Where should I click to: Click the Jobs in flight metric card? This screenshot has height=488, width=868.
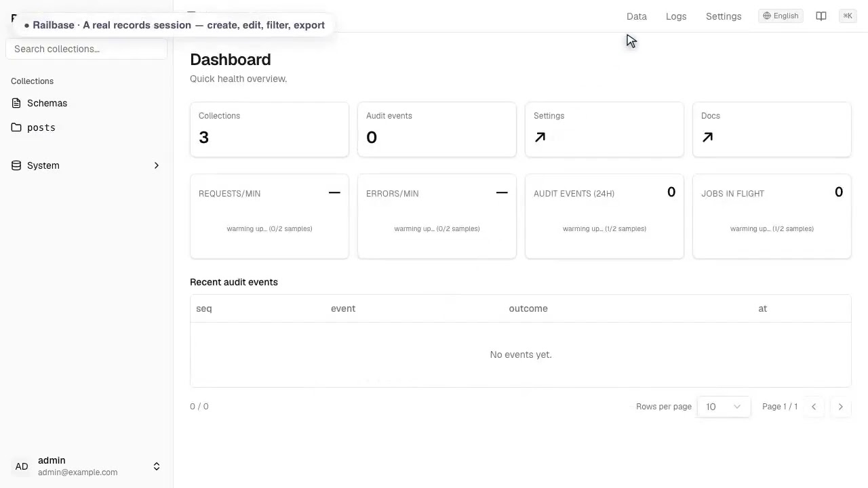(772, 216)
